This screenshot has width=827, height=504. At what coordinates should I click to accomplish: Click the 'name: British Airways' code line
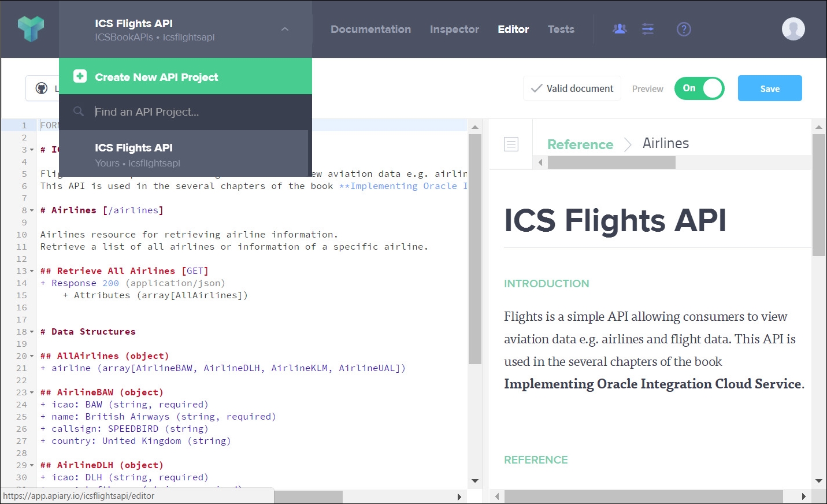[158, 417]
